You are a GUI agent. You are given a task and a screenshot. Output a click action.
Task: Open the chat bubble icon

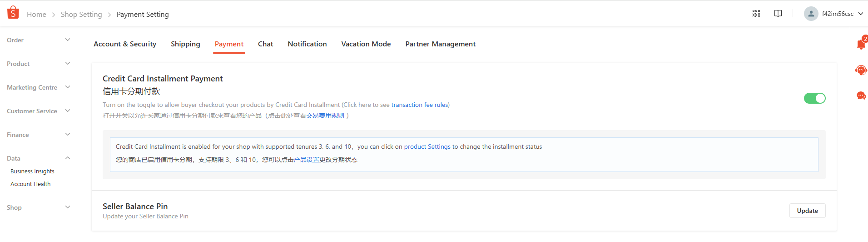click(x=861, y=96)
